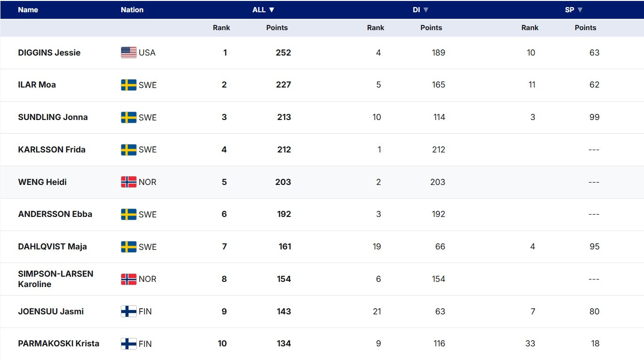This screenshot has width=644, height=360.
Task: Click Norway flag in WENG Heidi row
Action: 128,182
